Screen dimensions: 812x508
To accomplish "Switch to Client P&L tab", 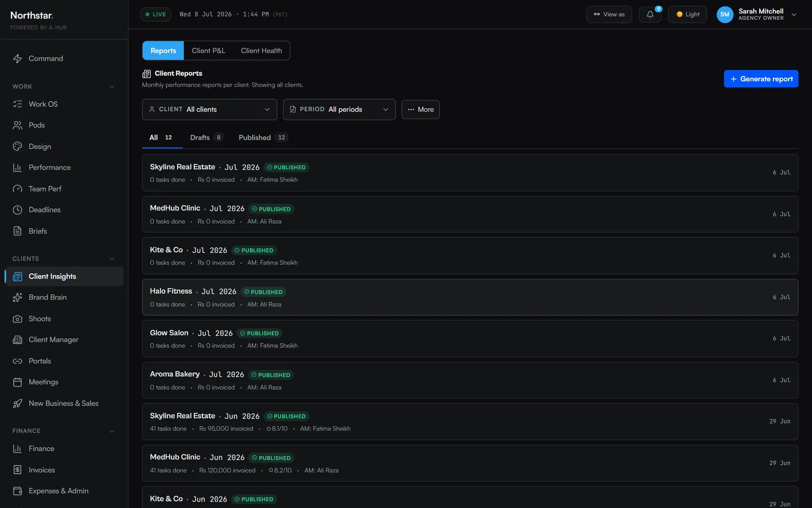I will [x=209, y=51].
